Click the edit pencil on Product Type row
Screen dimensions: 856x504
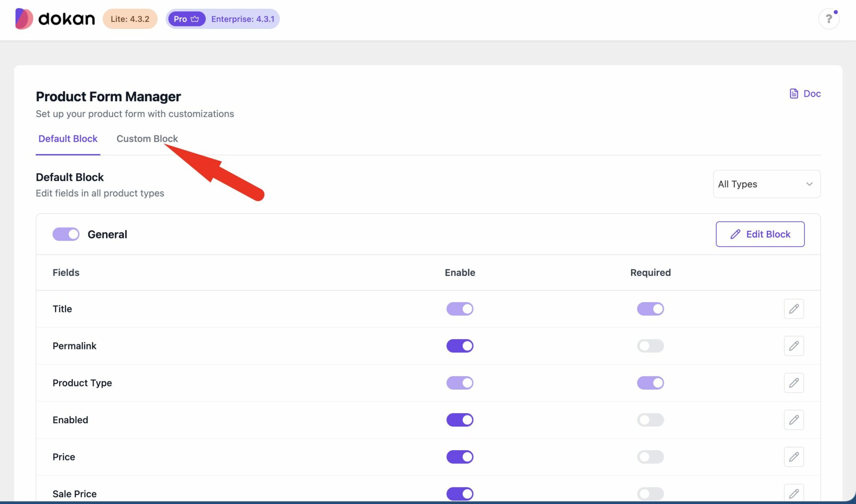794,383
